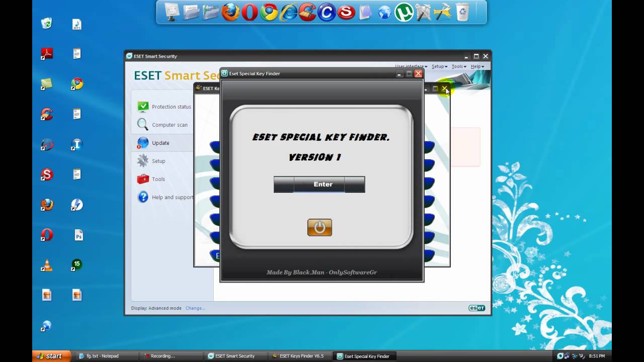This screenshot has height=362, width=644.
Task: Close the ESET Keys Finder V6.5 window
Action: [x=445, y=88]
